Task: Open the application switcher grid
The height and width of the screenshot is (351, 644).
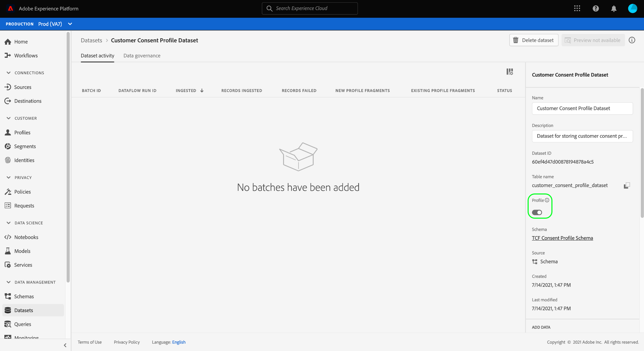Action: [577, 8]
